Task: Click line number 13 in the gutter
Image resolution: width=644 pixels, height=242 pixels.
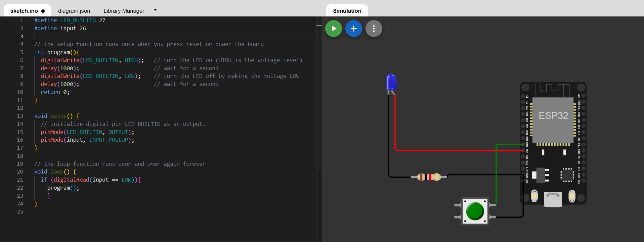Action: [x=20, y=116]
